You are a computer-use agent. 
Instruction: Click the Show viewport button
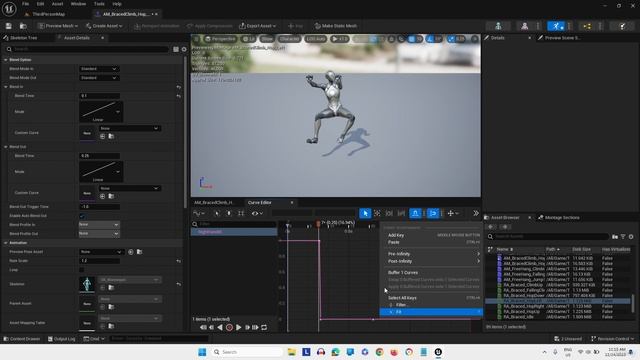pyautogui.click(x=267, y=39)
